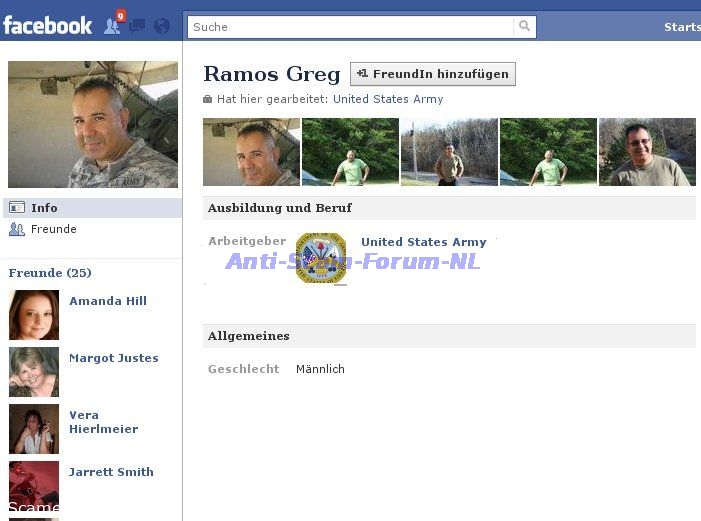Click inside the Suche search field
The image size is (701, 521).
pos(350,27)
